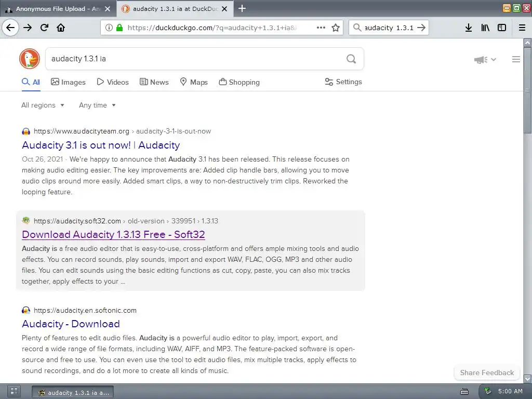Open the DuckDuckGo side menu
The image size is (532, 399).
pos(516,59)
